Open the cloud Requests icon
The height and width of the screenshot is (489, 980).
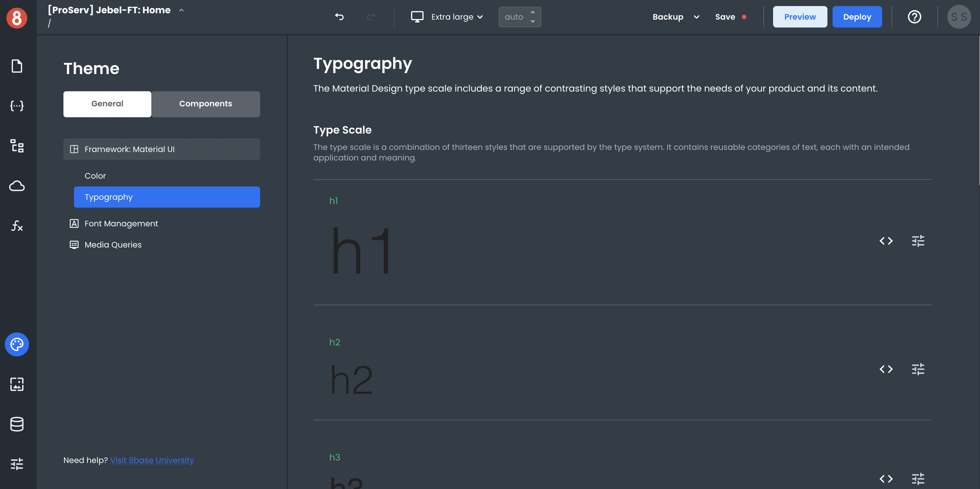pyautogui.click(x=17, y=186)
